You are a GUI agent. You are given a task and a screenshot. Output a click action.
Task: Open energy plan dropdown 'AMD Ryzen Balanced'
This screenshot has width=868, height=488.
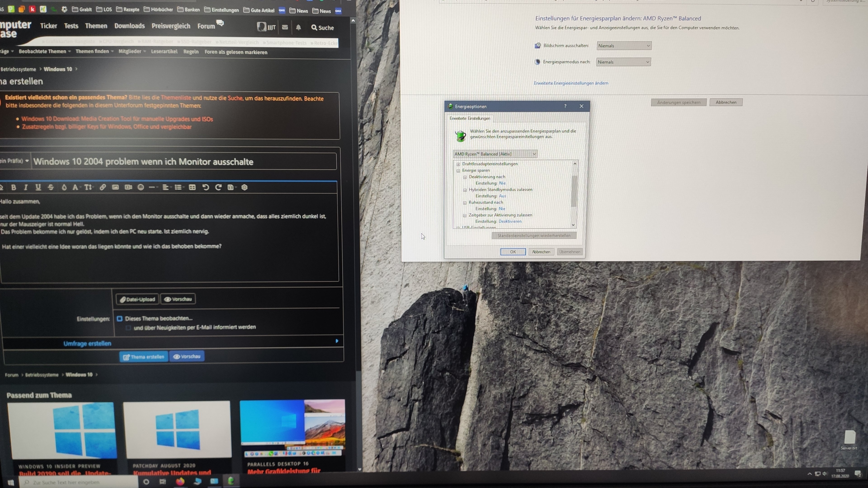click(x=495, y=154)
